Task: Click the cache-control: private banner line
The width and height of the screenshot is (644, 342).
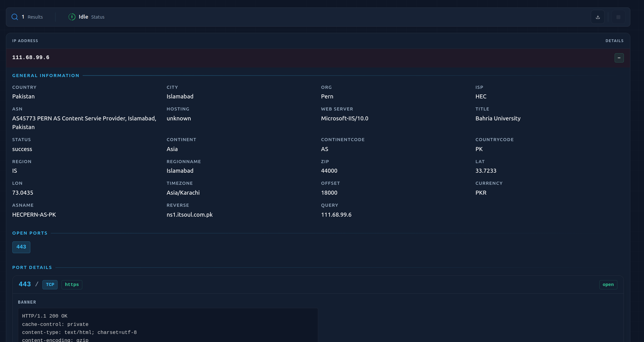Action: [55, 324]
